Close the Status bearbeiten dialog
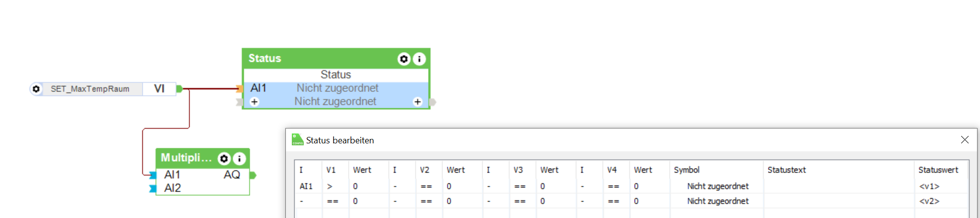 [965, 140]
